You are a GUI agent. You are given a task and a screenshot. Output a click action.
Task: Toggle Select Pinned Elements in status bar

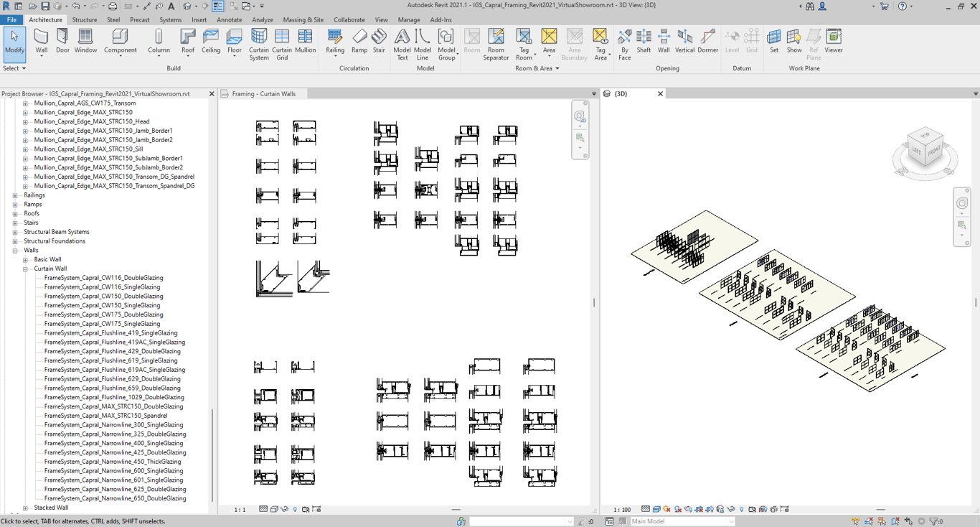[882, 521]
